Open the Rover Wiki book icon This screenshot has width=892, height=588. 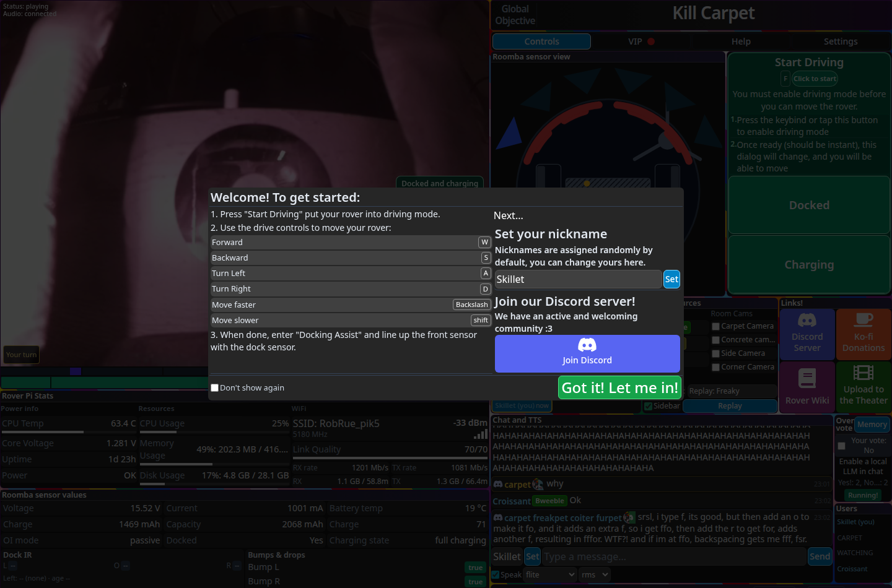tap(807, 378)
